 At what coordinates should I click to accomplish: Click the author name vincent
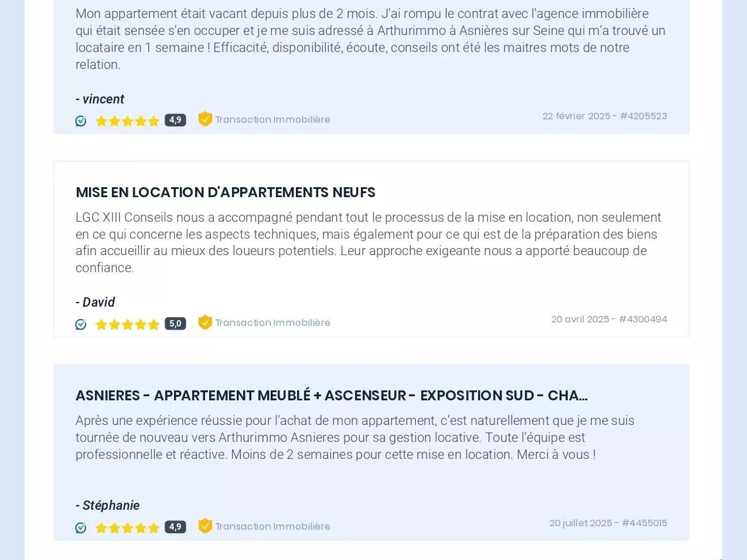[x=103, y=99]
